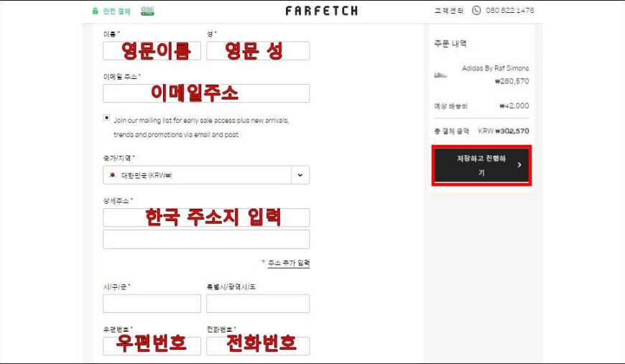Click the 저장하고 진행하기 save and continue button

[481, 165]
